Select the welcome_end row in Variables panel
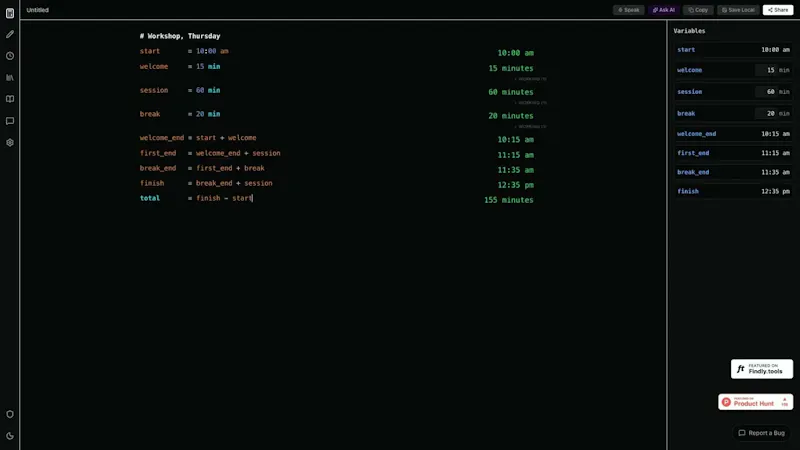800x450 pixels. (733, 134)
